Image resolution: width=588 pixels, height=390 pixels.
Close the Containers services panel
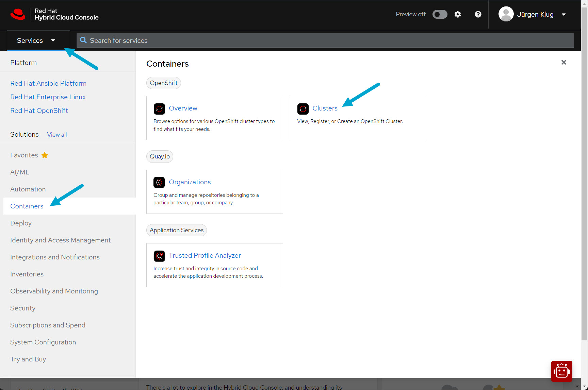(564, 62)
